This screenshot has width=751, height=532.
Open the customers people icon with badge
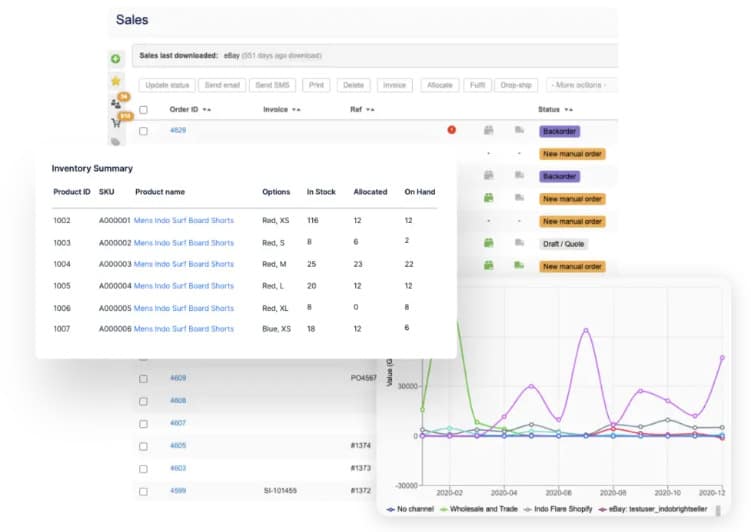[x=117, y=102]
